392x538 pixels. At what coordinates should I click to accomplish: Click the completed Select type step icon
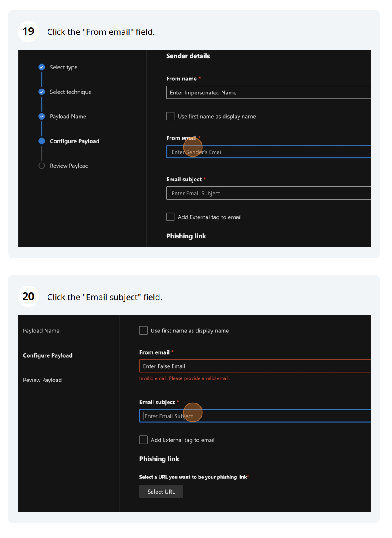(x=42, y=67)
